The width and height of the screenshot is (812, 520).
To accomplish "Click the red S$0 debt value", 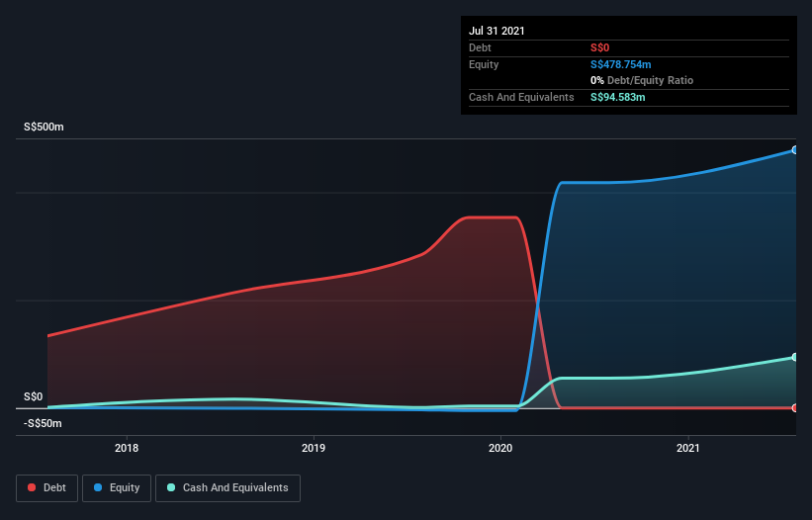I will click(x=599, y=47).
